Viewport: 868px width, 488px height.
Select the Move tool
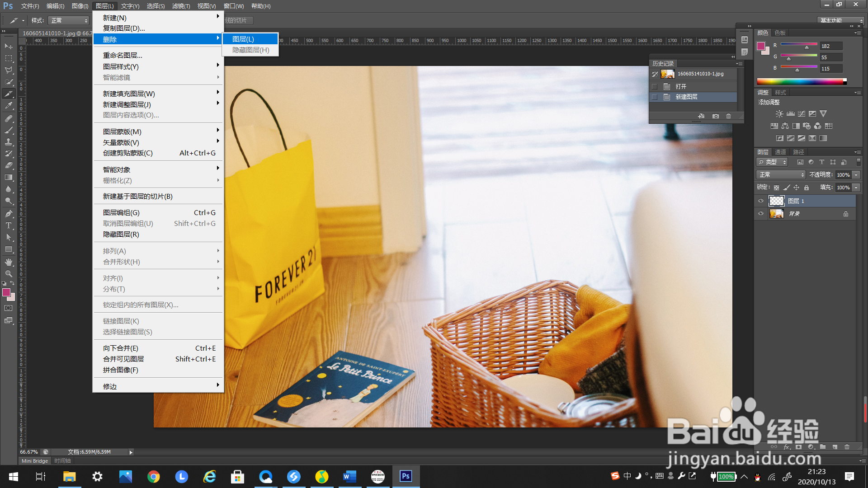click(x=9, y=46)
